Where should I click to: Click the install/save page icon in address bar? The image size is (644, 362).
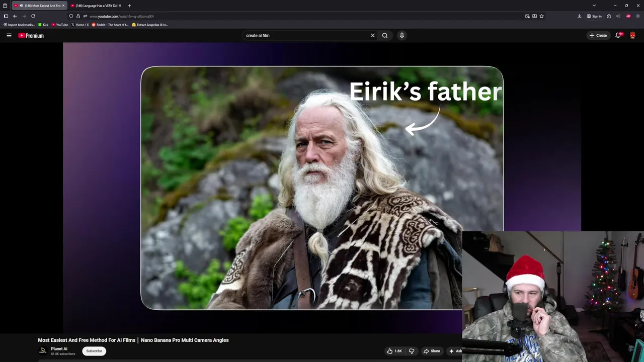pos(534,16)
